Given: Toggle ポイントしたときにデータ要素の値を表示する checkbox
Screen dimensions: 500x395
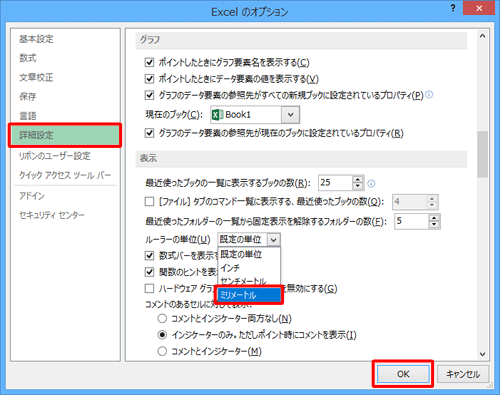Looking at the screenshot, I should pyautogui.click(x=149, y=79).
